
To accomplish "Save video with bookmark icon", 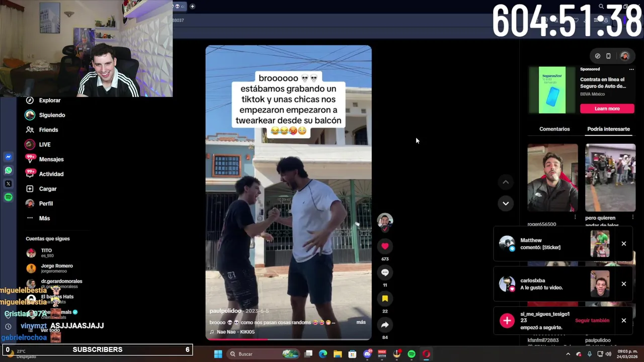I will coord(385,299).
